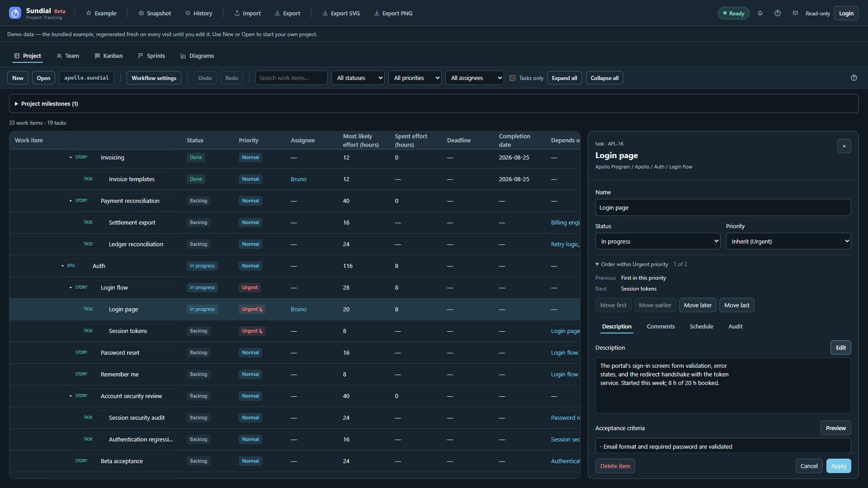Collapse the Login flow story
Viewport: 868px width, 488px height.
coord(71,287)
